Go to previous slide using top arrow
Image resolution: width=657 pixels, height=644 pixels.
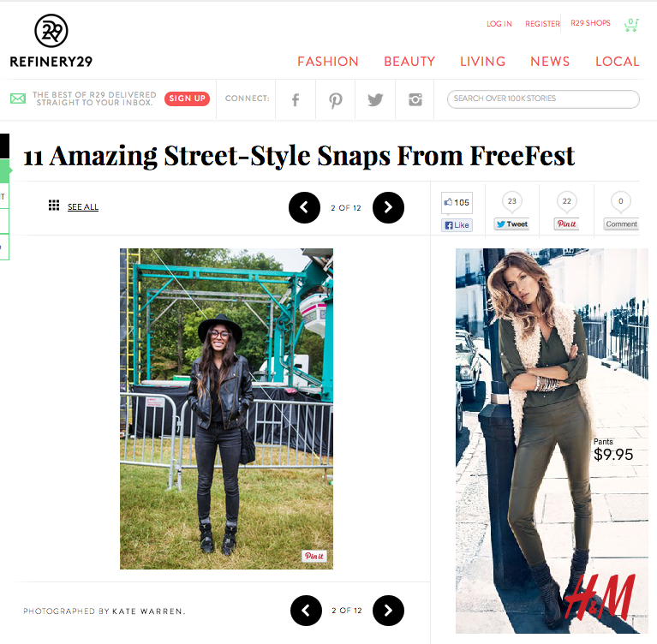click(x=305, y=207)
